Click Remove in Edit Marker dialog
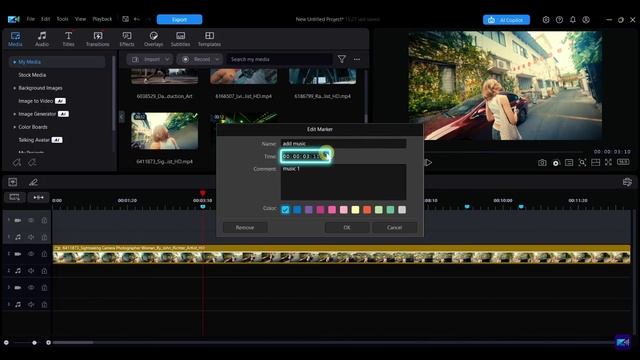 (245, 228)
